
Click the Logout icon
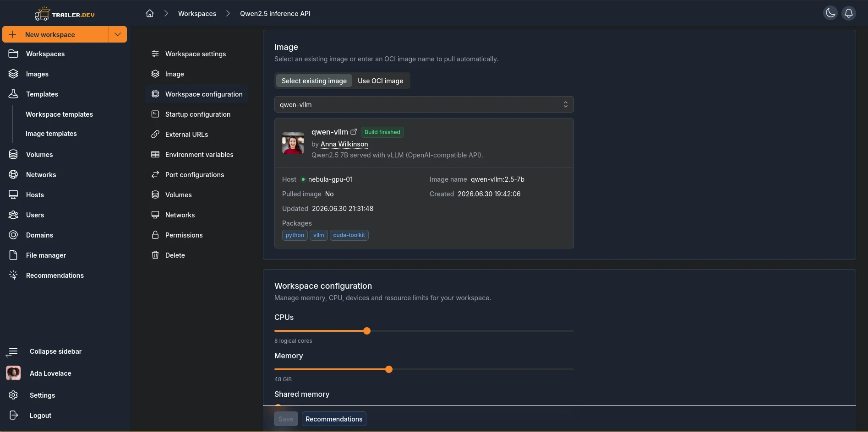point(13,415)
